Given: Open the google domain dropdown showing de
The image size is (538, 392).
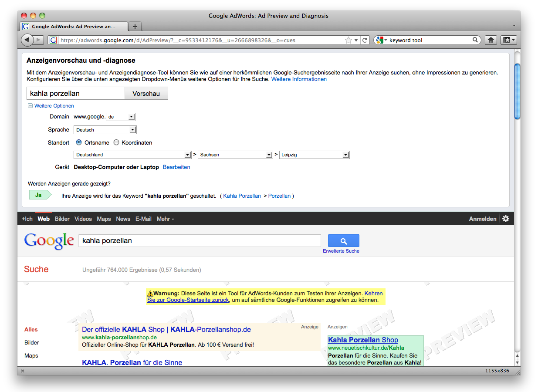Looking at the screenshot, I should tap(121, 117).
